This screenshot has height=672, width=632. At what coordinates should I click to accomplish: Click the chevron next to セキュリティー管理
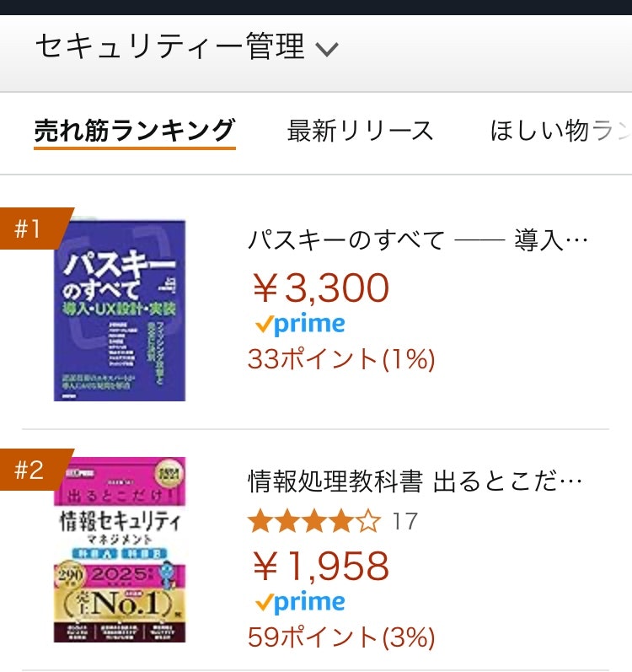pos(327,49)
